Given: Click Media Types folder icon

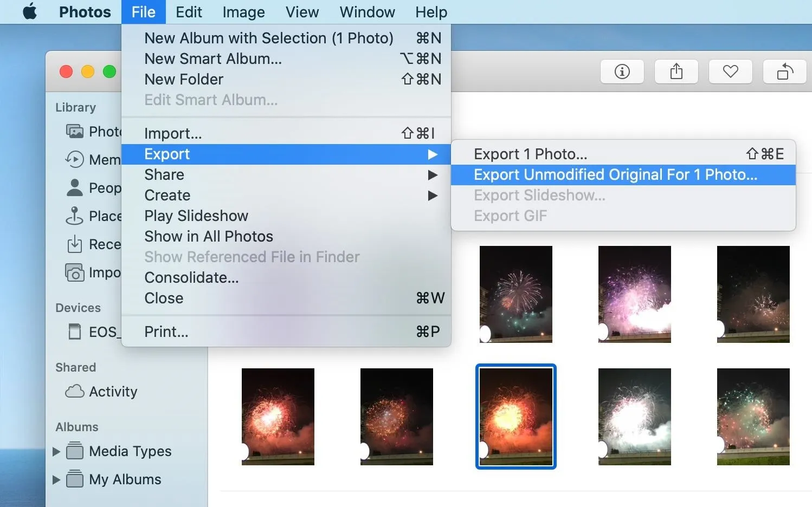Looking at the screenshot, I should coord(75,451).
